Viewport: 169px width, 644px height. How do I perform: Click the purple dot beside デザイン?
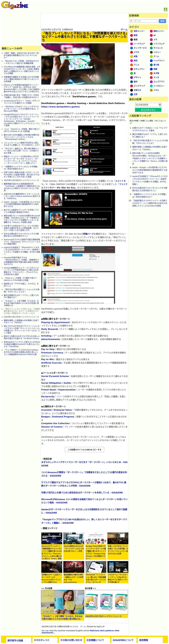click(x=131, y=78)
